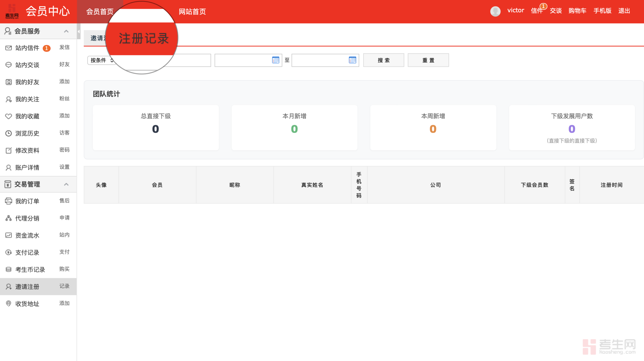The image size is (644, 361).
Task: Collapse the 交易管理 sidebar section
Action: click(66, 184)
